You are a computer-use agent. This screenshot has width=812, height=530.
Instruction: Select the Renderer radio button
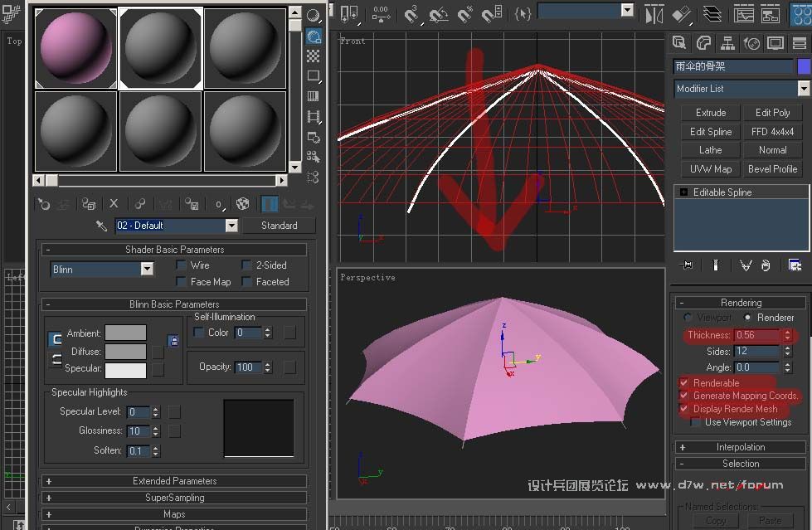(747, 317)
